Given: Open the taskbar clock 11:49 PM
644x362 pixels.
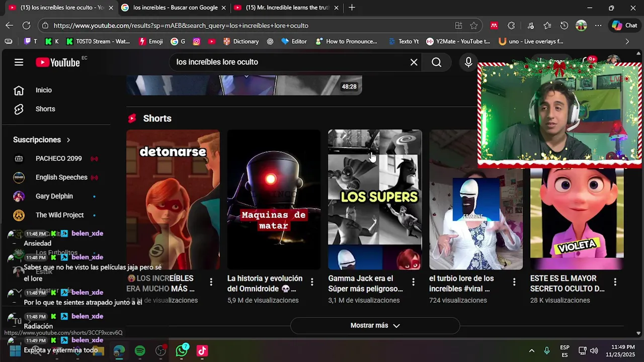Looking at the screenshot, I should pyautogui.click(x=620, y=350).
